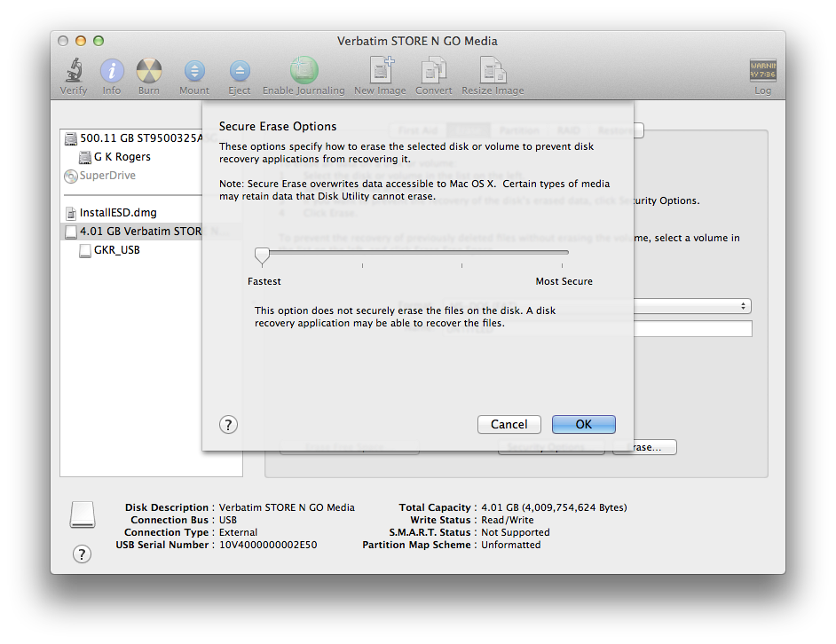The image size is (836, 644).
Task: Open Disk Utility help at window bottom
Action: pyautogui.click(x=82, y=554)
